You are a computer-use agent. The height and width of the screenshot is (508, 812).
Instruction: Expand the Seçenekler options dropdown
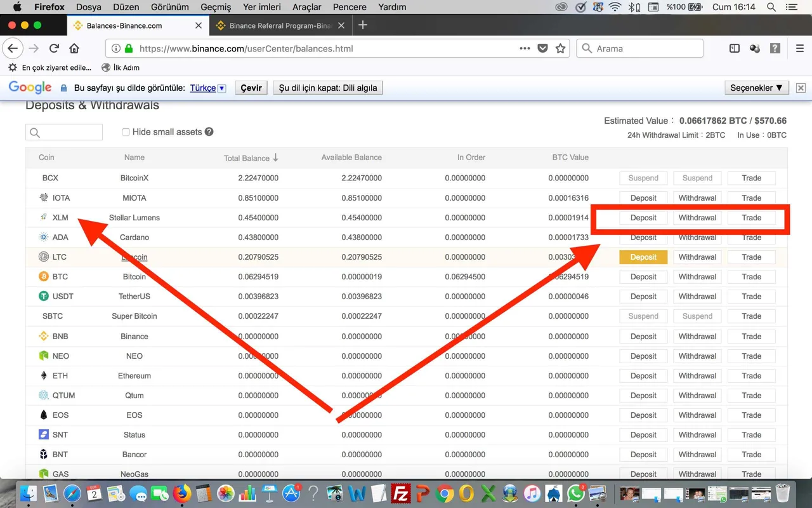pos(757,88)
